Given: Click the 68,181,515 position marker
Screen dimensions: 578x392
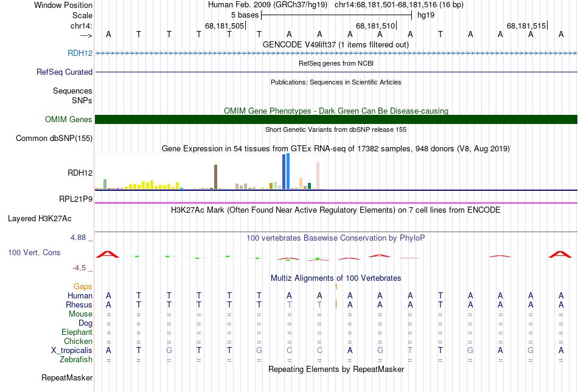Looking at the screenshot, I should point(527,26).
